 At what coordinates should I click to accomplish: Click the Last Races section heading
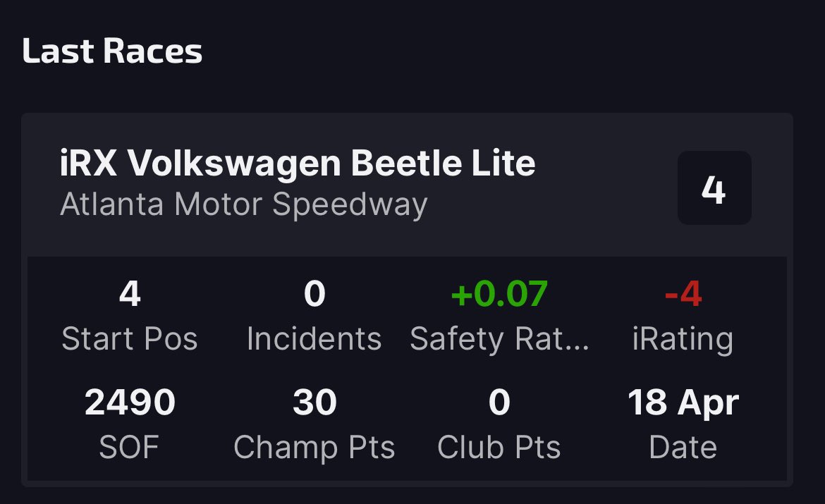(x=112, y=51)
